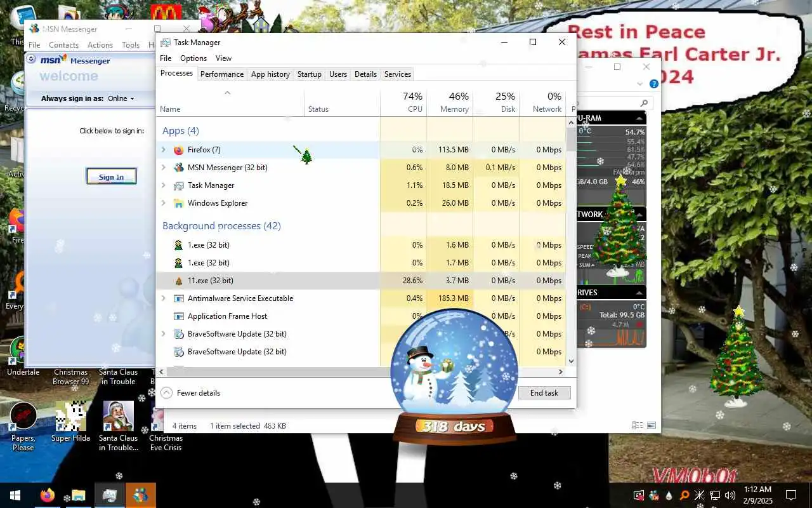This screenshot has height=508, width=812.
Task: Sort processes by the Memory column
Action: point(450,102)
